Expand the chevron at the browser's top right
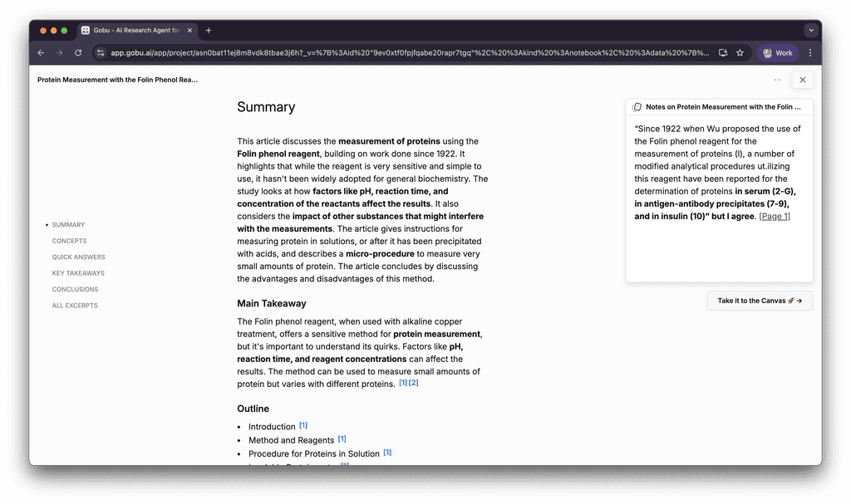This screenshot has width=851, height=504. click(810, 30)
